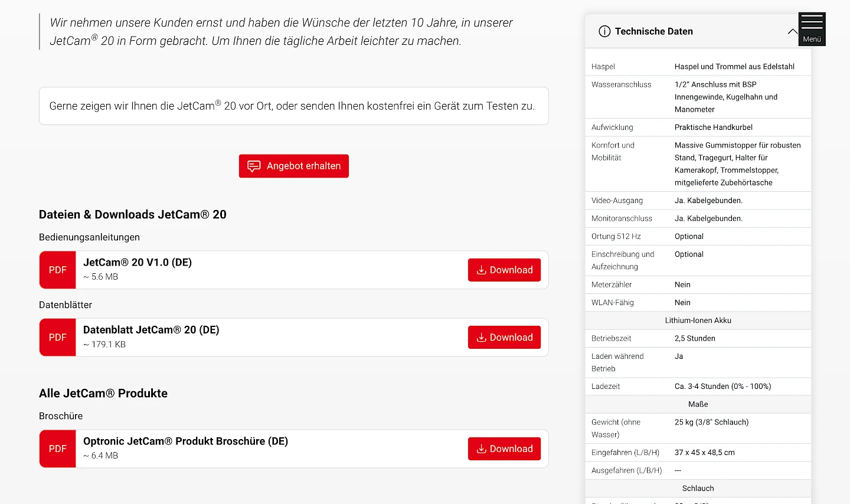Open the hamburger Menü icon
850x504 pixels.
click(812, 28)
